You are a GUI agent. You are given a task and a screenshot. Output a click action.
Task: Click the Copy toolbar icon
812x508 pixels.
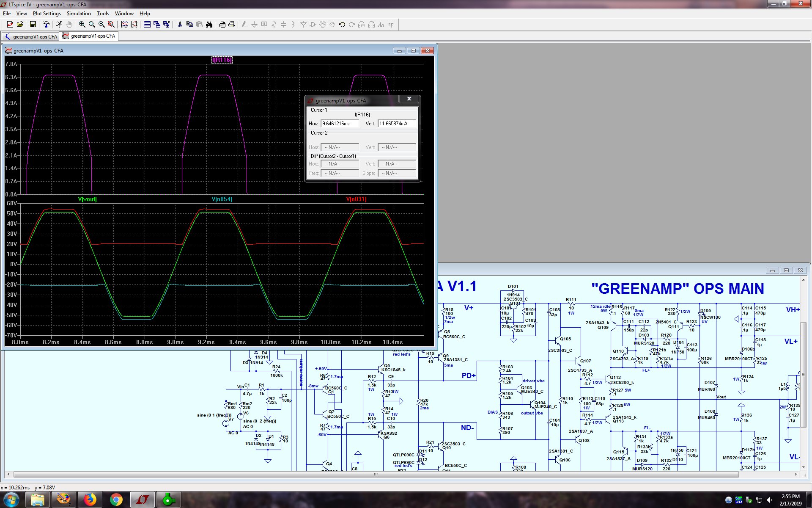189,25
